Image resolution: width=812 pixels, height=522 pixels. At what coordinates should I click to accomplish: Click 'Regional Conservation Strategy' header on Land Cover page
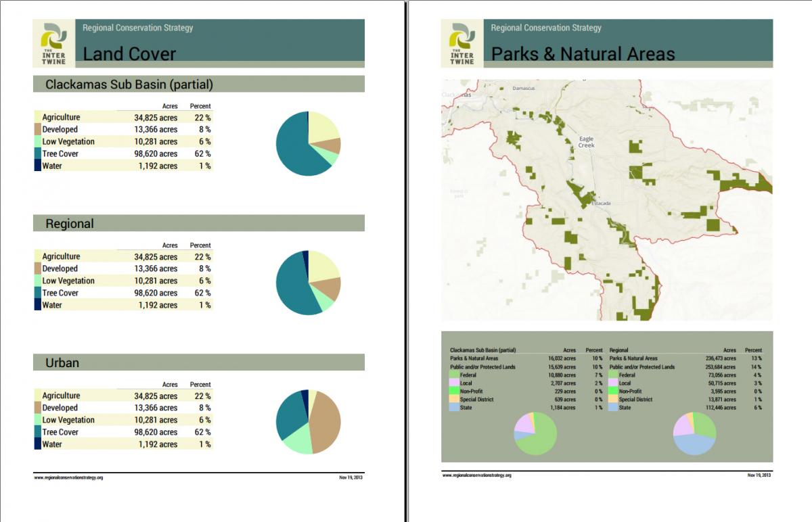click(137, 28)
